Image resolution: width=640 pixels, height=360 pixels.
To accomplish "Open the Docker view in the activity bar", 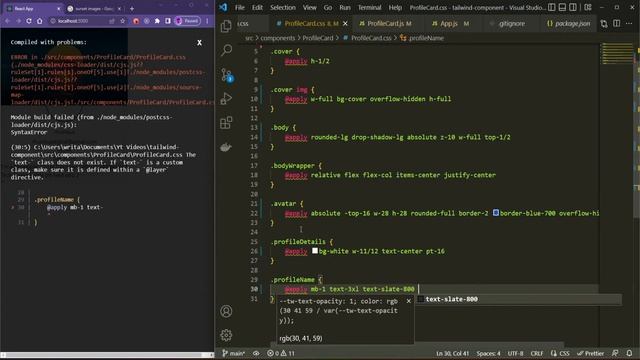I will pos(226,147).
